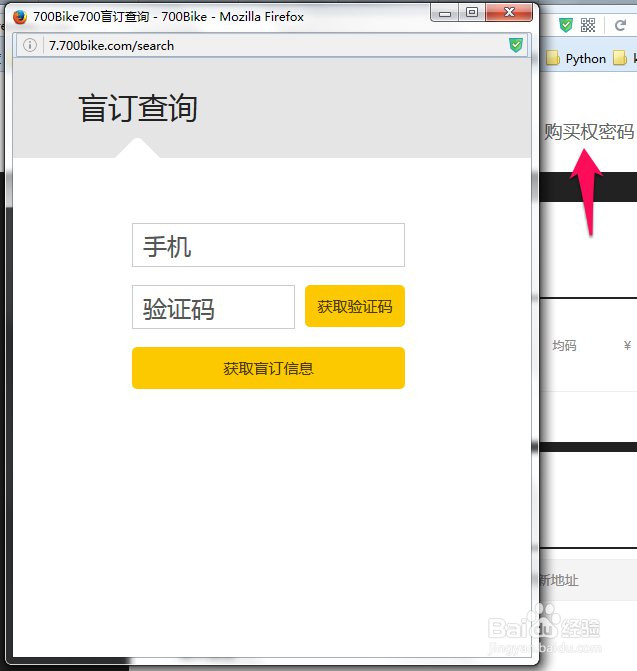Image resolution: width=637 pixels, height=671 pixels.
Task: Click the ¥ price symbol in background page
Action: coord(627,345)
